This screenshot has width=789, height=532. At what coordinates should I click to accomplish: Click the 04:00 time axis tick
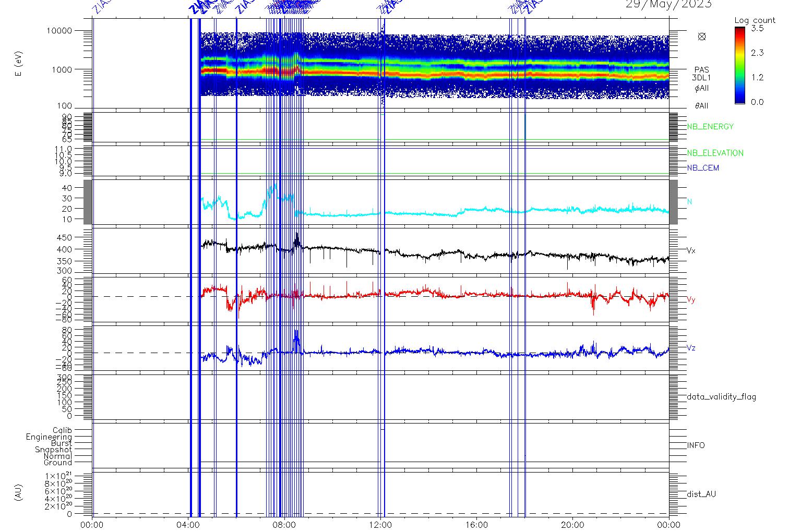pos(188,525)
